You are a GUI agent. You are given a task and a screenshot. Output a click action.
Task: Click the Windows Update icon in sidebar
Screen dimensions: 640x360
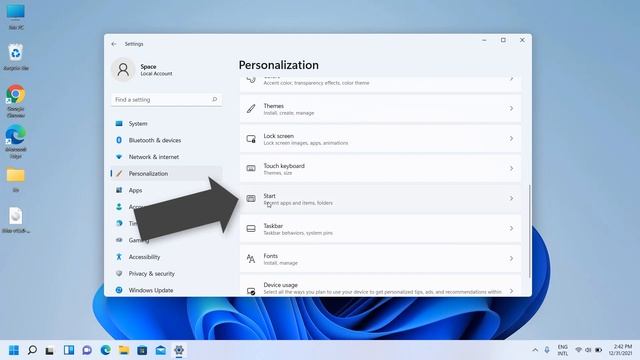coord(119,290)
